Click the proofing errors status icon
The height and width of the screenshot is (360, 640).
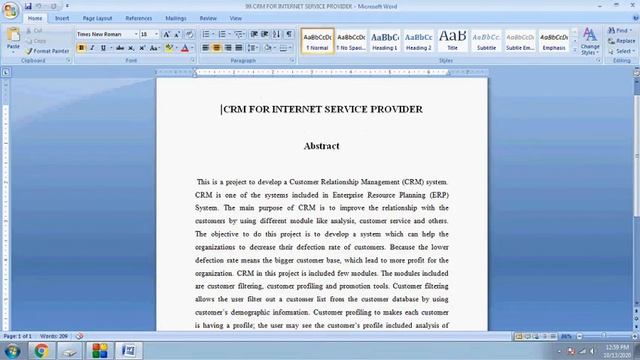pyautogui.click(x=79, y=336)
